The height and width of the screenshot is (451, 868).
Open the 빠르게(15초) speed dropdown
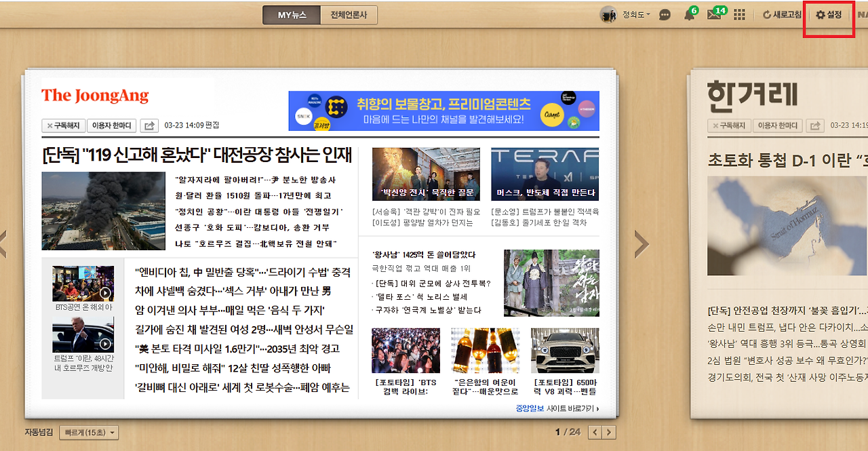pos(89,432)
